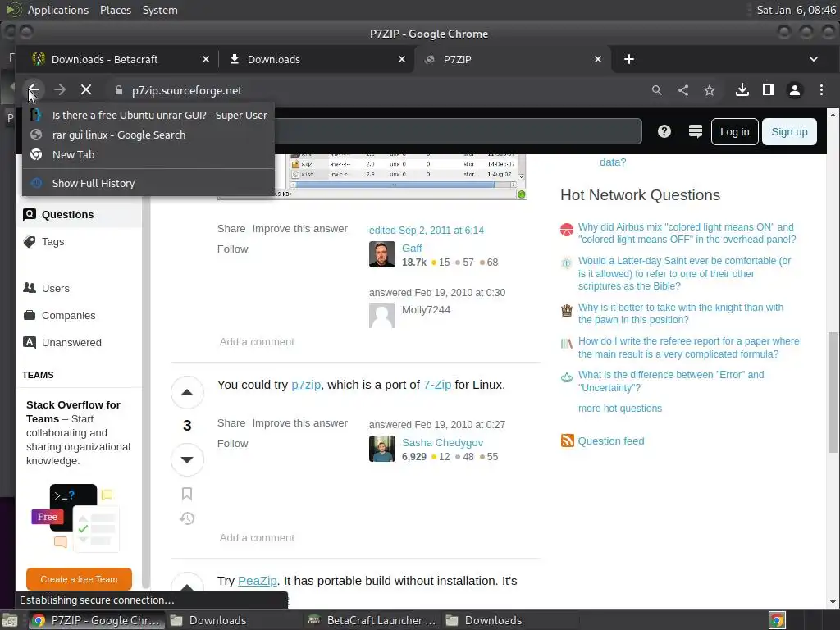
Task: Click the Log in button
Action: 734,132
